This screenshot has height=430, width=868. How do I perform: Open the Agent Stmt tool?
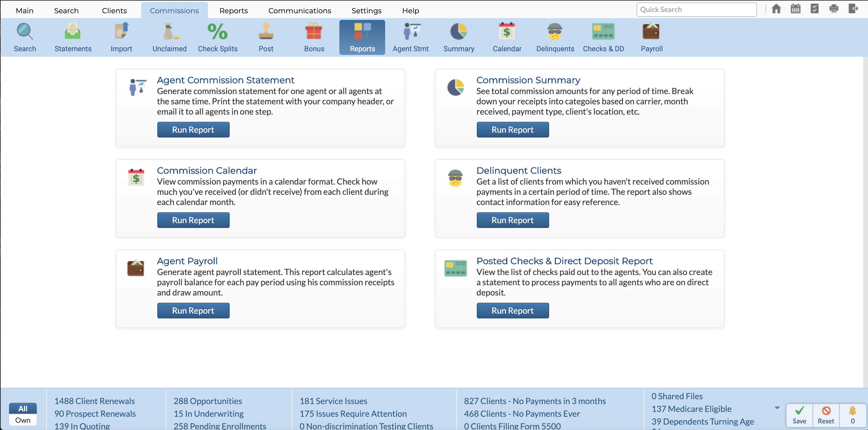(x=411, y=37)
